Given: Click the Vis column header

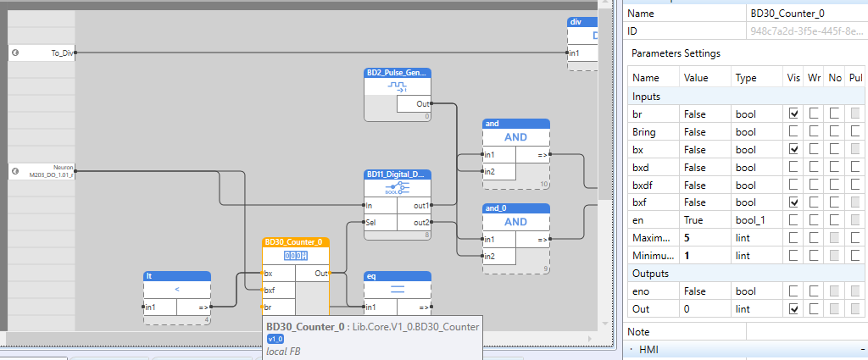Looking at the screenshot, I should (x=793, y=78).
